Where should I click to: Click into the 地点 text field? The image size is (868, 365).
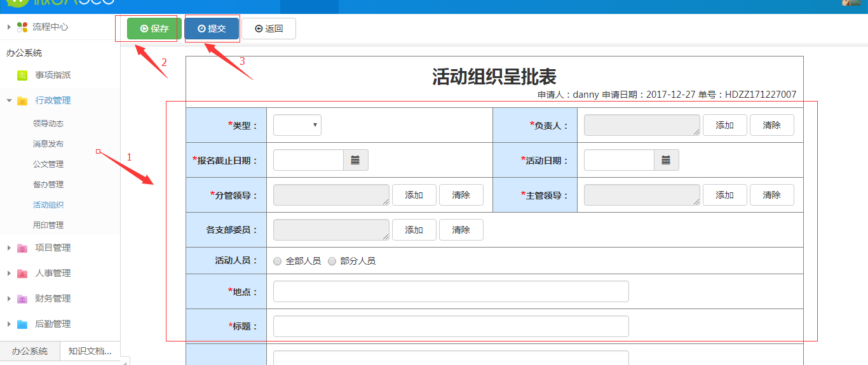tap(451, 291)
